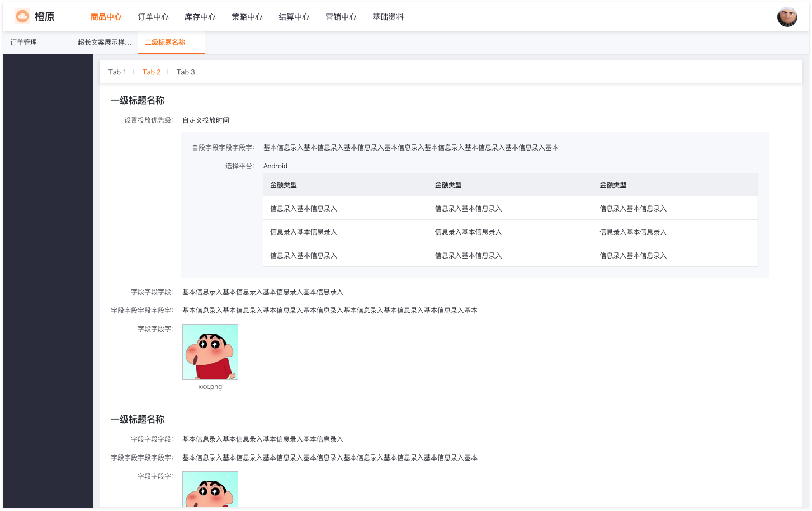
Task: Click the 自定义投放时间 value
Action: tap(206, 120)
